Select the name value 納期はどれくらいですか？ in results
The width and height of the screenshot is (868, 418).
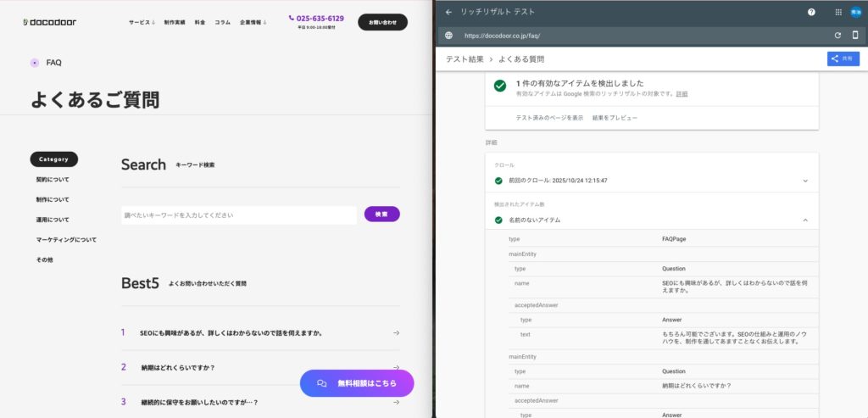click(x=696, y=386)
